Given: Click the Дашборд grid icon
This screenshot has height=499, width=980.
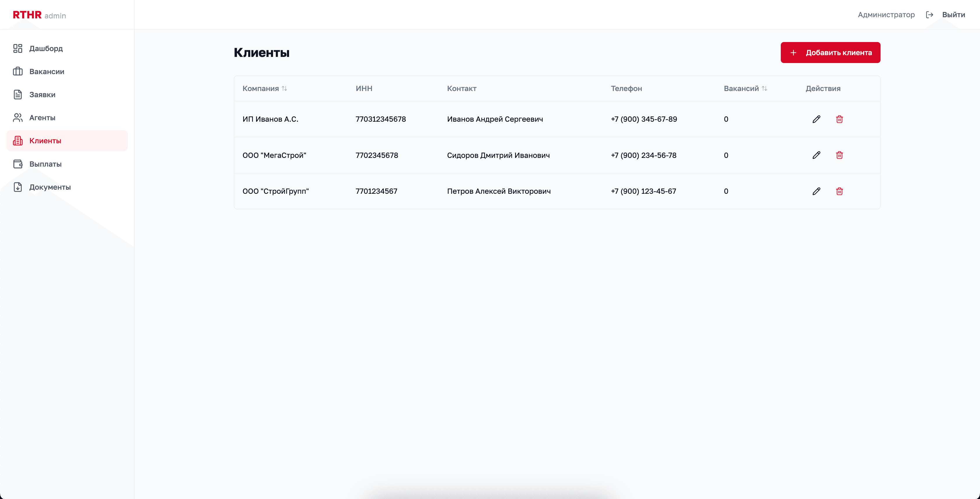Looking at the screenshot, I should click(x=17, y=48).
